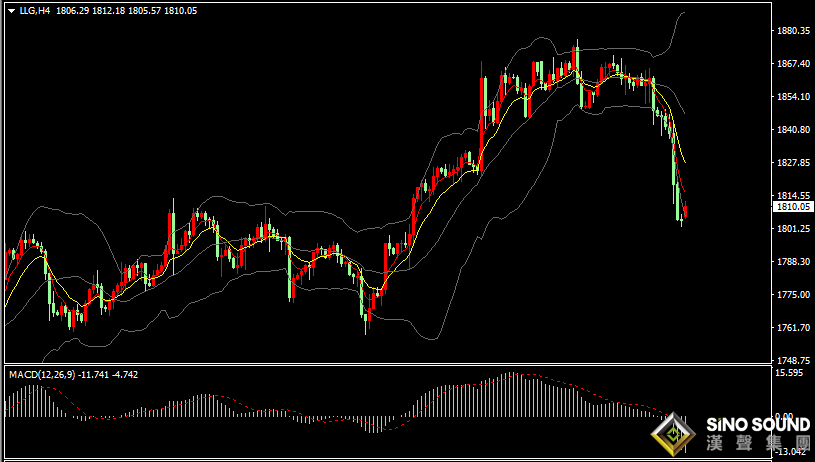
Task: Click the 1801.25 price axis label
Action: point(794,229)
